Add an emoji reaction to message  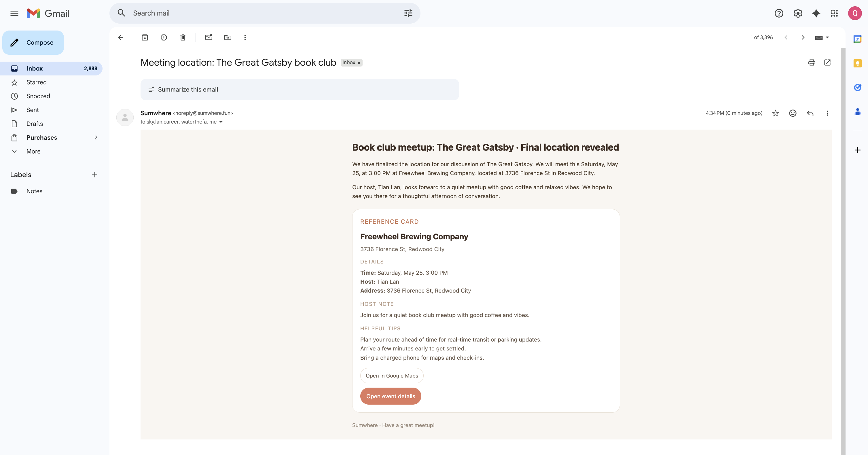793,113
